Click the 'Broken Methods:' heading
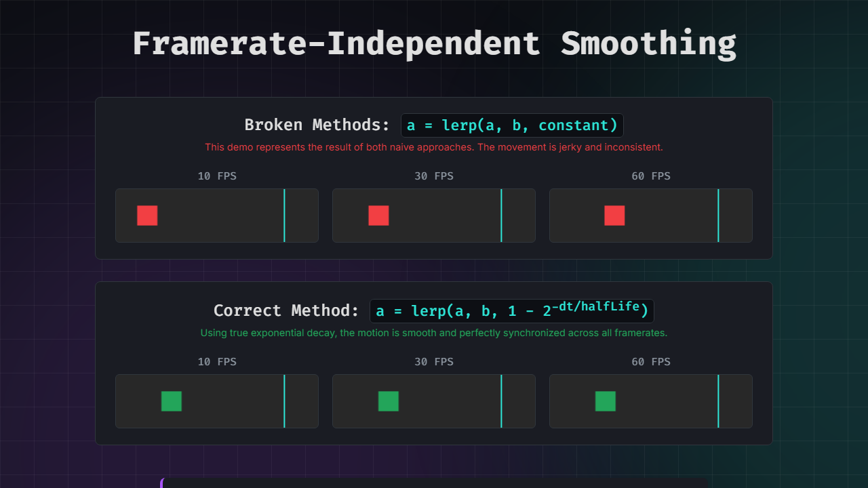The image size is (868, 488). coord(317,125)
